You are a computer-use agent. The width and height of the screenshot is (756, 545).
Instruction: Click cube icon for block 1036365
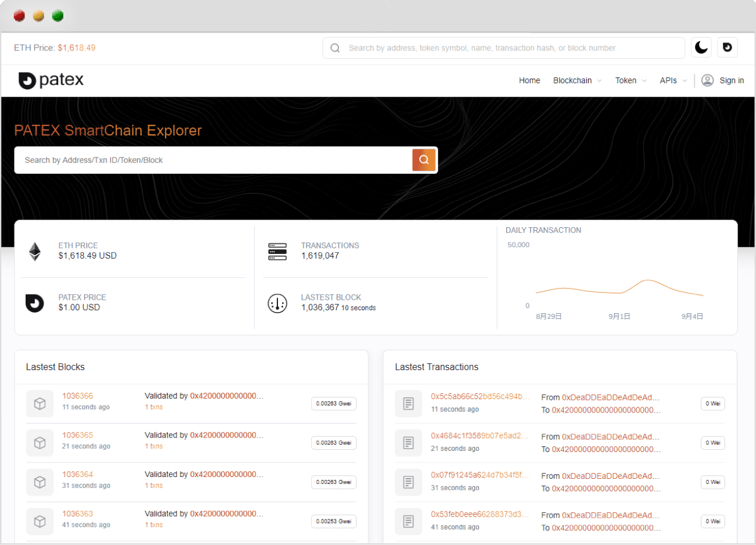click(40, 443)
